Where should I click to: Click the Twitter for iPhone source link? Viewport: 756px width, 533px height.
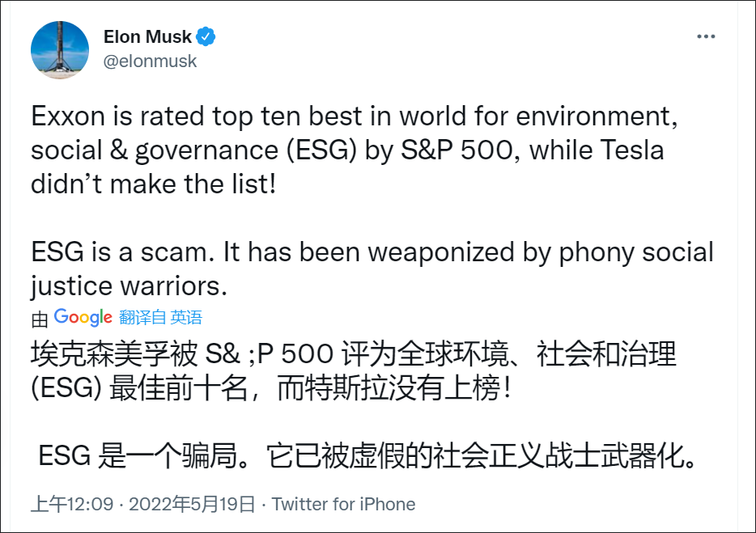tap(343, 505)
